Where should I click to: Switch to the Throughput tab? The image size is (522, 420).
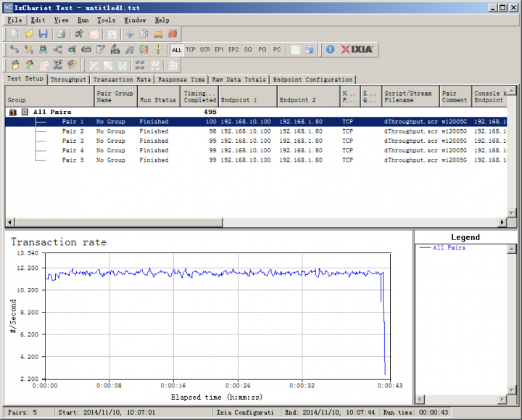68,80
